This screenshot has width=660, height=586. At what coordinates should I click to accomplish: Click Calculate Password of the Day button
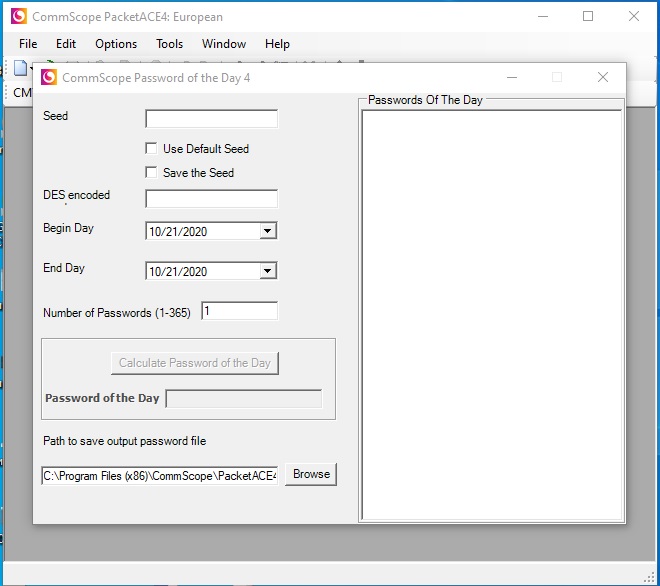(x=194, y=363)
